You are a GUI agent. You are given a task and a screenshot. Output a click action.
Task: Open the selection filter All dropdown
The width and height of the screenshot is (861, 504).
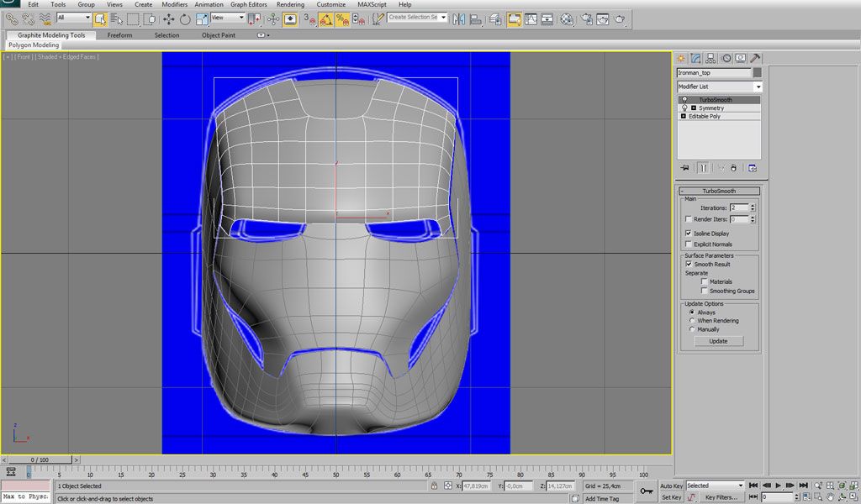[74, 18]
